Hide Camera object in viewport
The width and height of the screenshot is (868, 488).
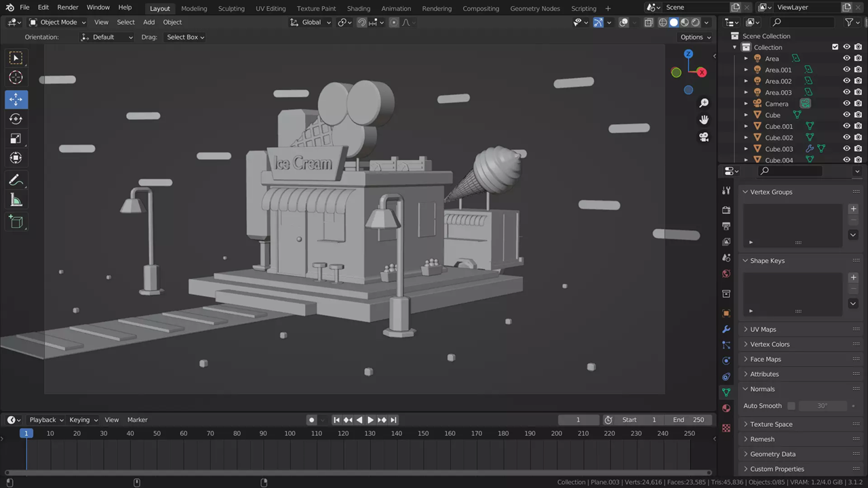846,104
